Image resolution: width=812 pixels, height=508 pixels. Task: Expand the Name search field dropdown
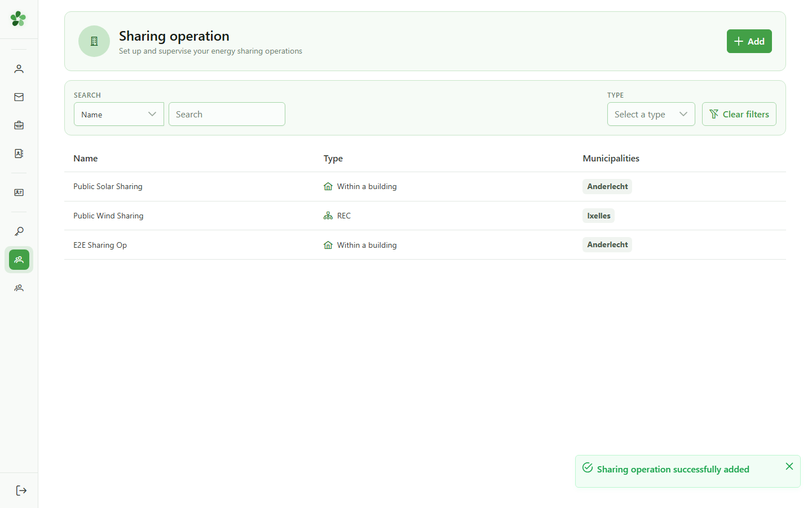pos(119,114)
